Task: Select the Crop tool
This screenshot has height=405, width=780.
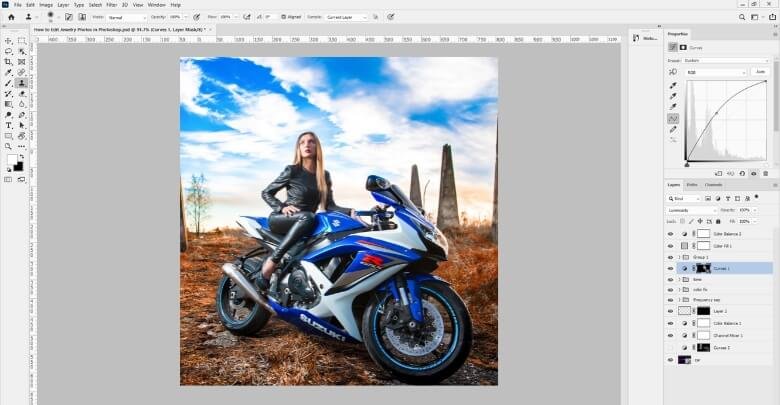Action: pyautogui.click(x=8, y=62)
